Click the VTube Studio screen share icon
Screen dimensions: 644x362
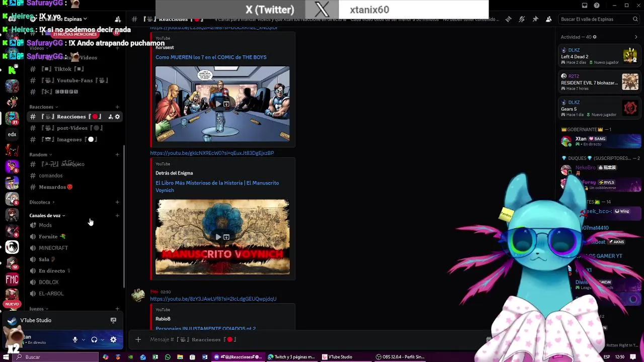point(113,320)
